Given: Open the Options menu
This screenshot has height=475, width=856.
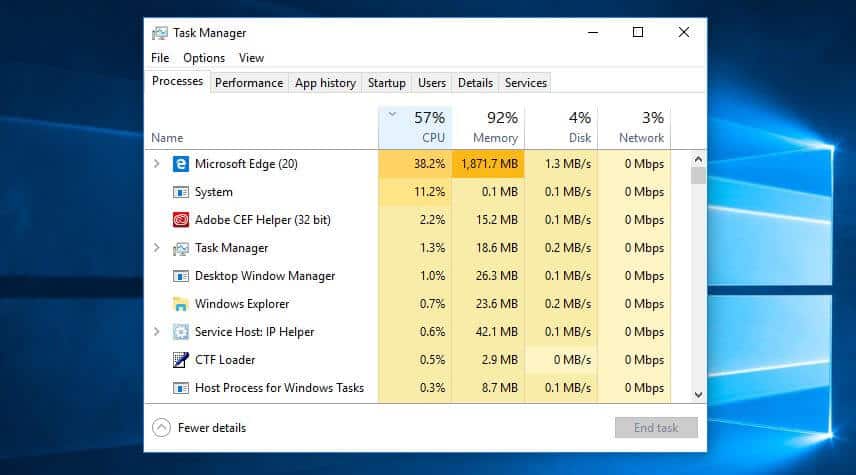Looking at the screenshot, I should pyautogui.click(x=204, y=58).
